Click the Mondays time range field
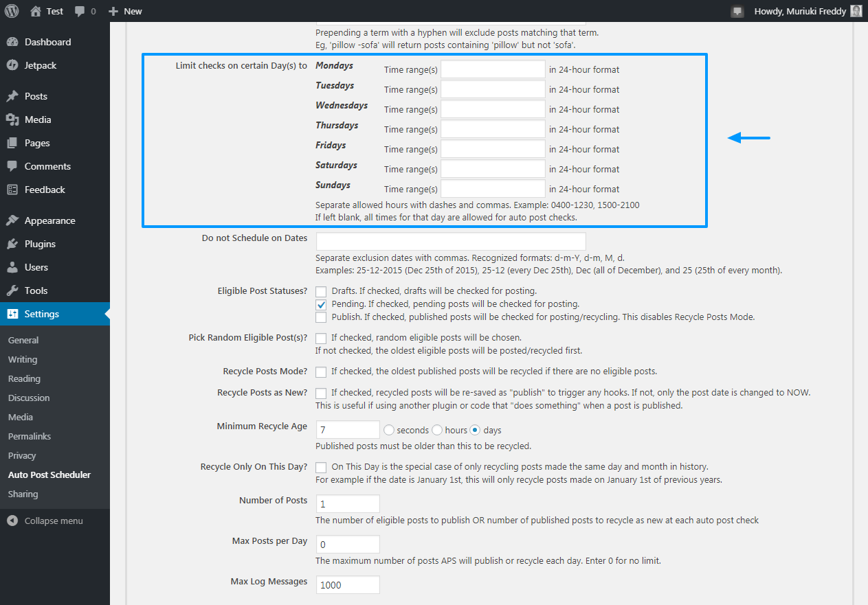868x605 pixels. [x=493, y=69]
